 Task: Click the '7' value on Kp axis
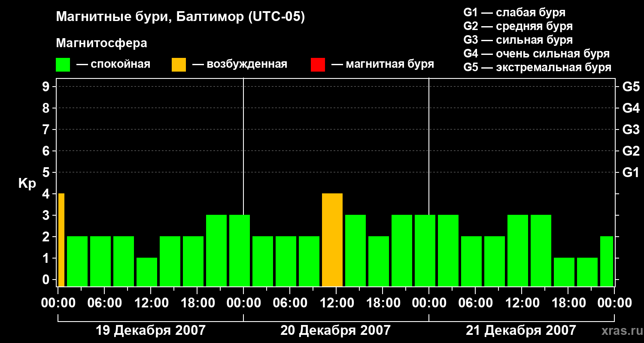(46, 129)
